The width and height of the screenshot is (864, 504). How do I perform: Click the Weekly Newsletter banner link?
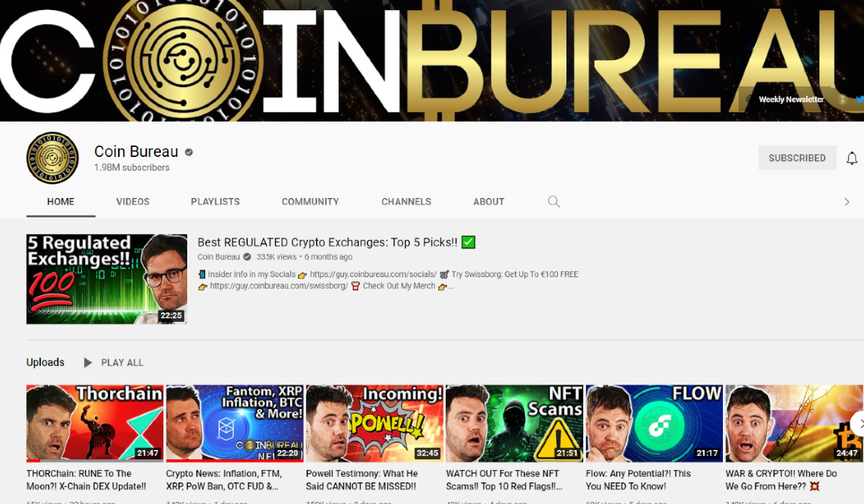coord(791,99)
